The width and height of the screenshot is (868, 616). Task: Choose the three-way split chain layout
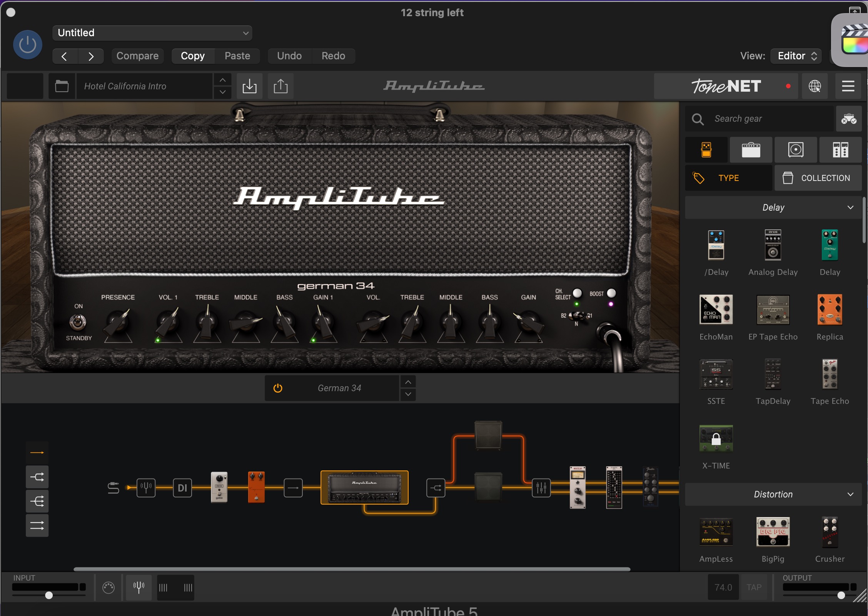(x=37, y=501)
